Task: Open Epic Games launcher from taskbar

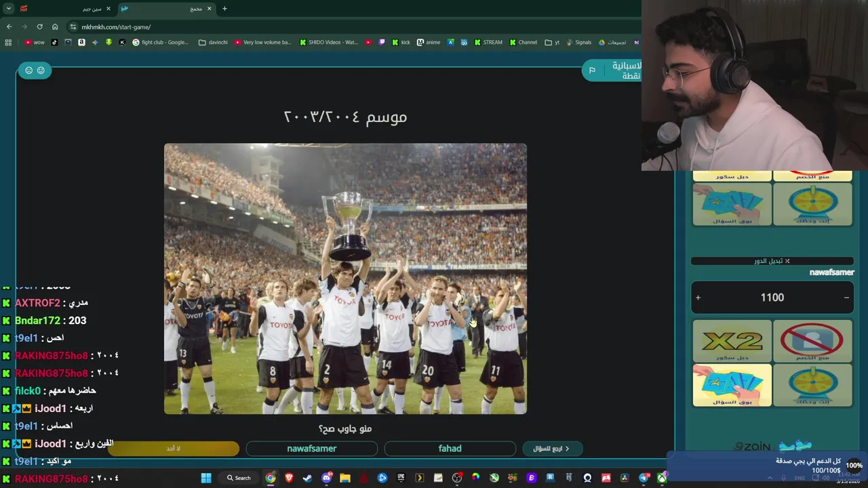Action: pyautogui.click(x=401, y=478)
